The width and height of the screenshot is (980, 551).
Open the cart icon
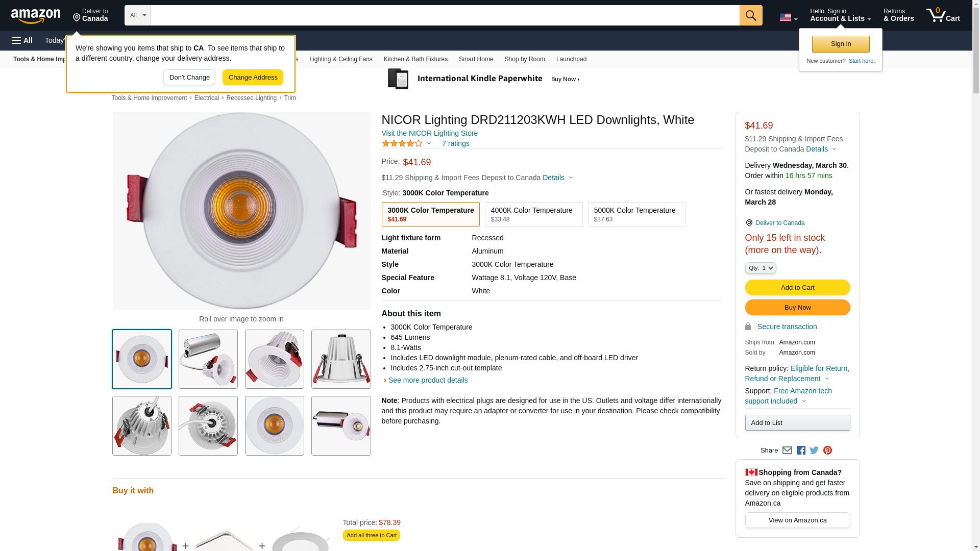[943, 15]
